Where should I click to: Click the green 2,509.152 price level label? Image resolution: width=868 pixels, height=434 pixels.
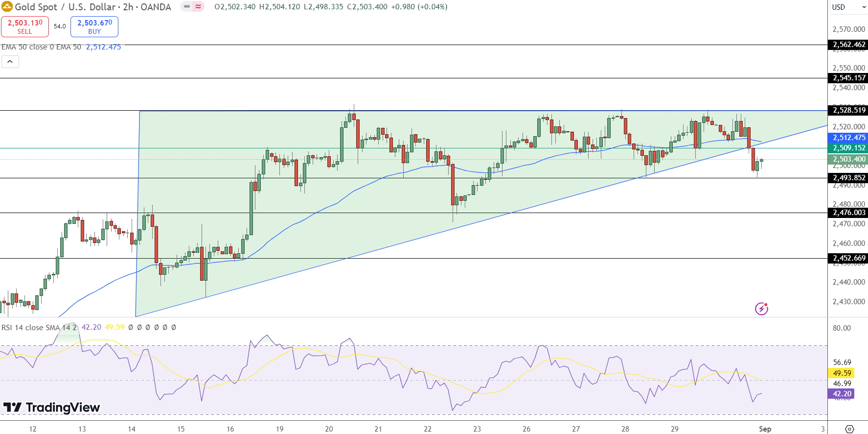849,148
